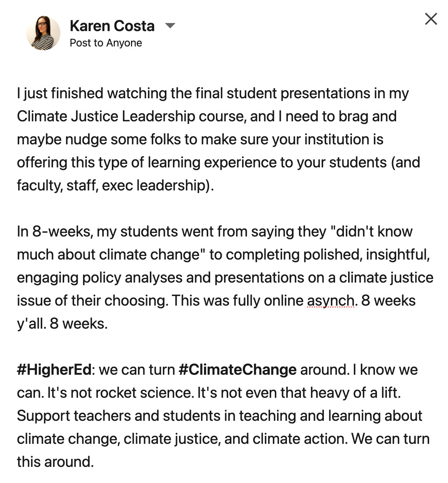Click the #ClimateChange hashtag
The image size is (448, 483).
coord(237,370)
